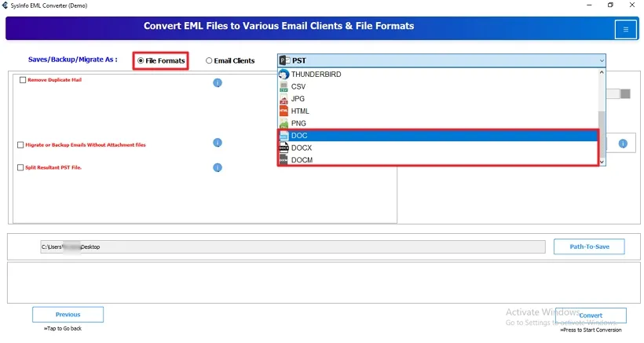Viewport: 644px width, 343px height.
Task: Click the info icon at the right panel
Action: (x=623, y=144)
